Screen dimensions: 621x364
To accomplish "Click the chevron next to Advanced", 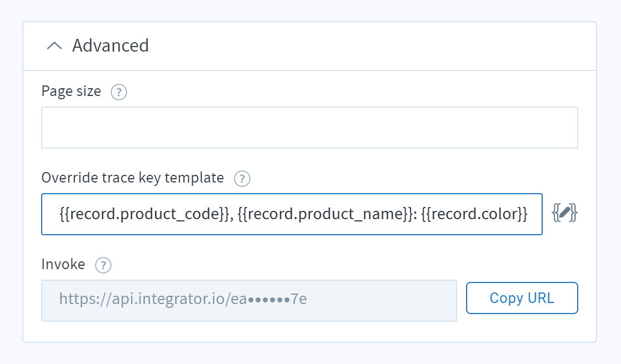I will [x=54, y=46].
